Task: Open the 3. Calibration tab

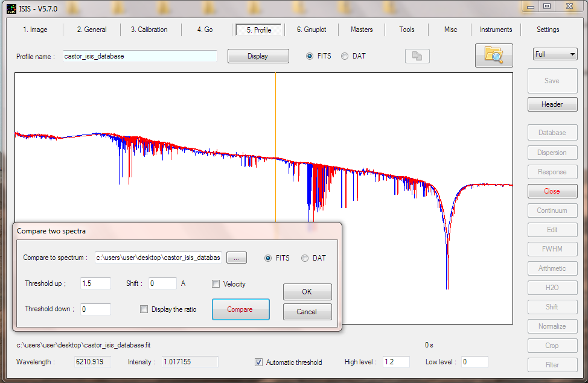Action: coord(149,30)
